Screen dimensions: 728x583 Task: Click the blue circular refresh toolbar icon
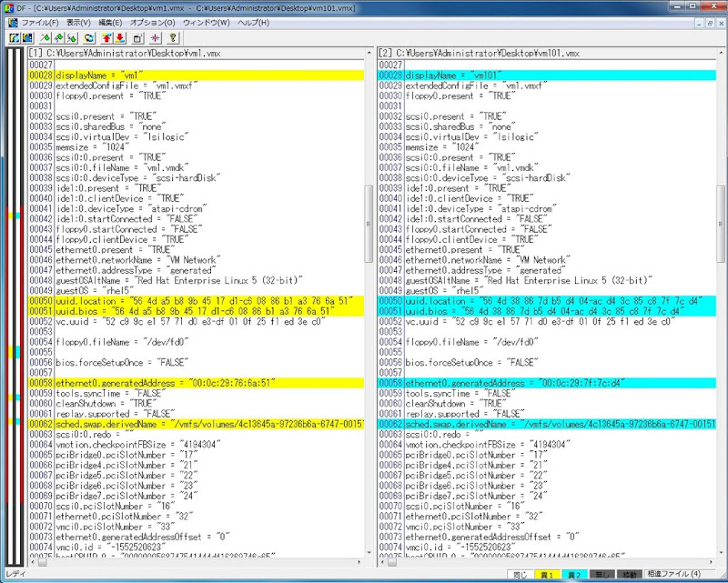[89, 37]
